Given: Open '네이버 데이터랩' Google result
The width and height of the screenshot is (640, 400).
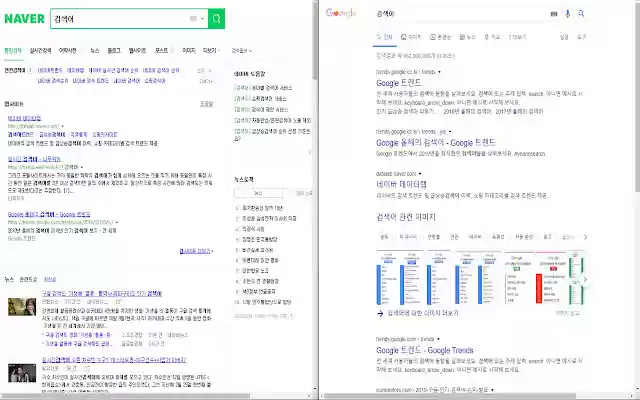Looking at the screenshot, I should pos(401,184).
